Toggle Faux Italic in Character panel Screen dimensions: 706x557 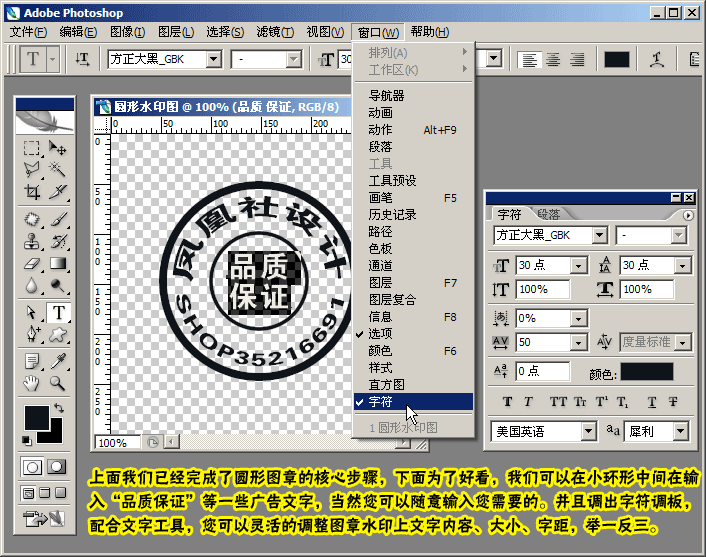click(528, 402)
